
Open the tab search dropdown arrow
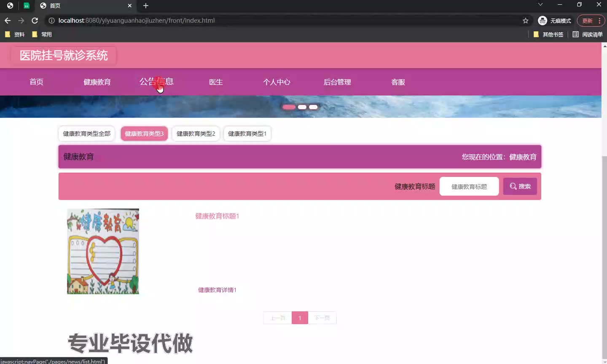click(540, 5)
